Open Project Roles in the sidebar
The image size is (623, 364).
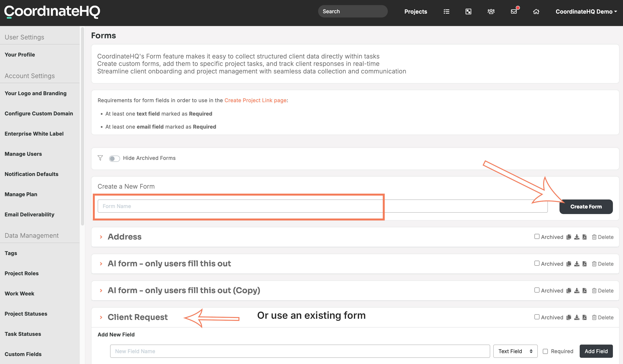coord(22,273)
